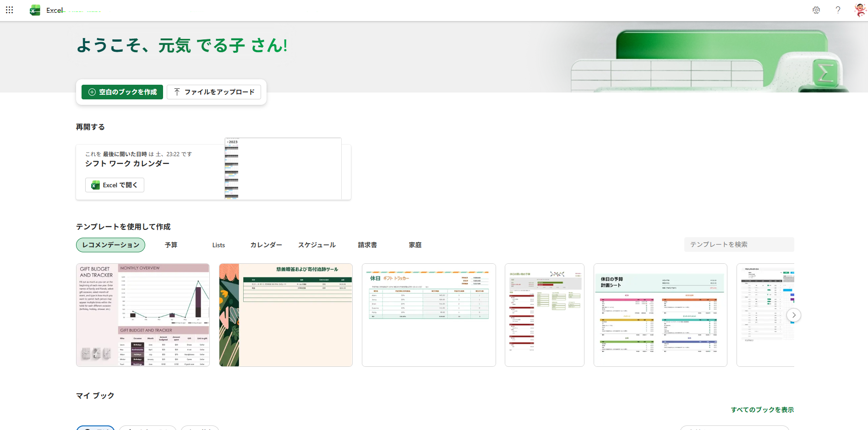Image resolution: width=868 pixels, height=430 pixels.
Task: Select the カレンダー template tab
Action: pos(266,245)
